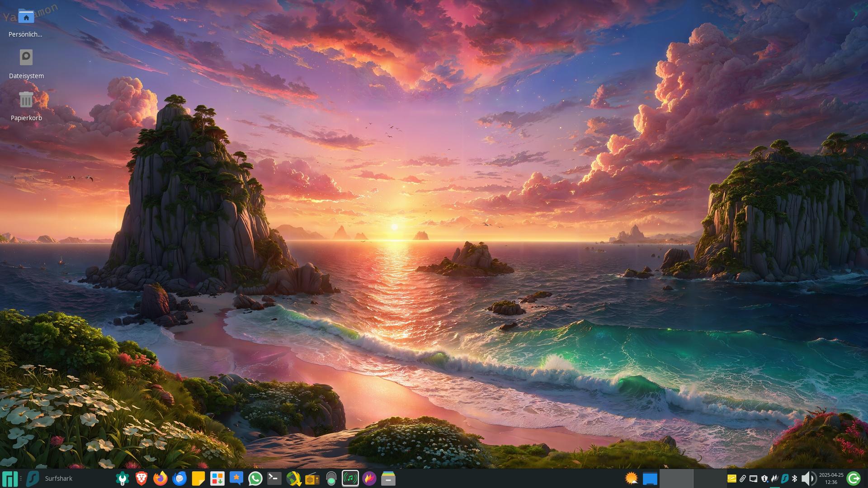The image size is (868, 488).
Task: Click the date and time clock
Action: (831, 479)
